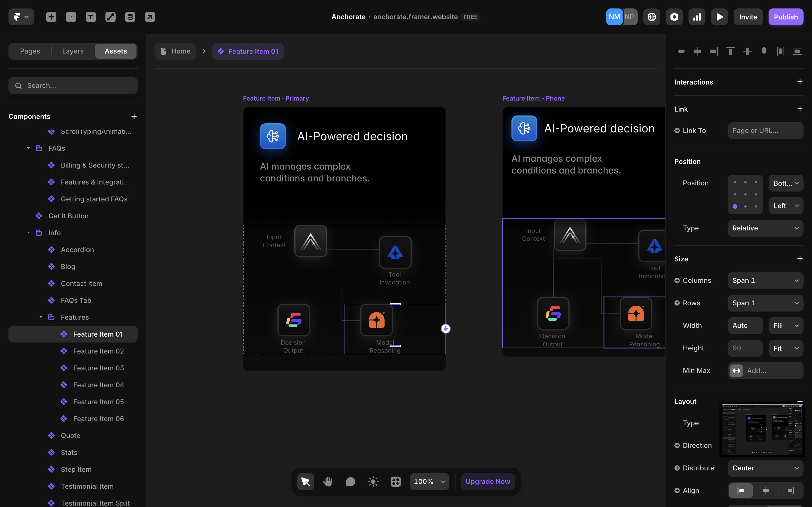The width and height of the screenshot is (812, 507).
Task: Collapse the Features folder in components
Action: pos(41,317)
